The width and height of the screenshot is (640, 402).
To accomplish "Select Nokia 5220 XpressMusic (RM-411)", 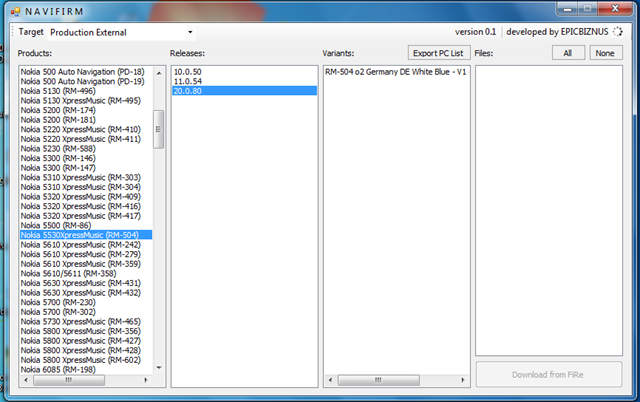I will [86, 139].
